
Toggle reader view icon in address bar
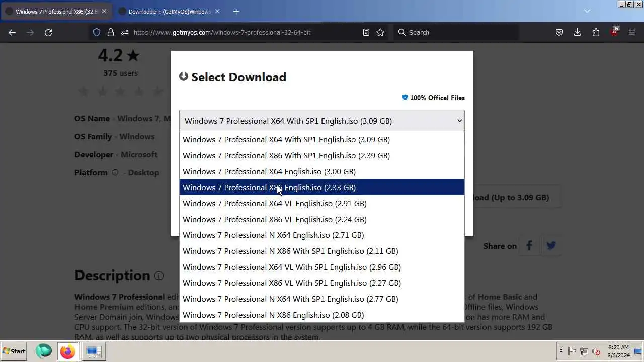pyautogui.click(x=366, y=32)
